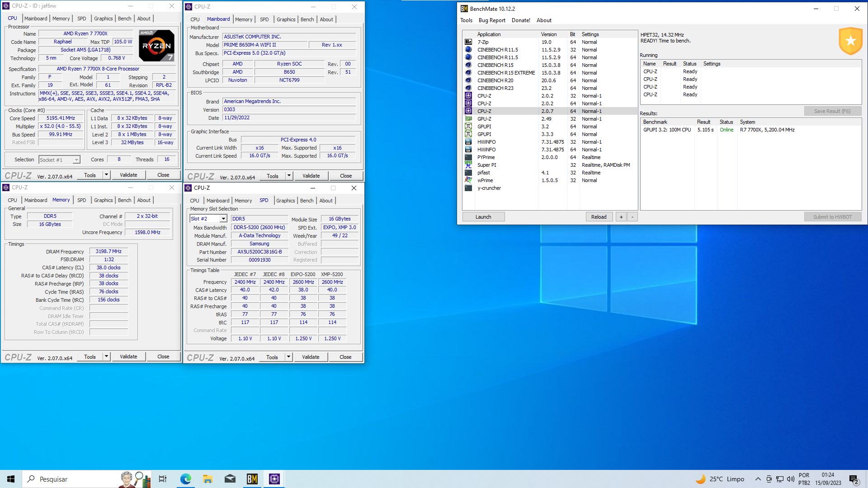
Task: Click the BenchMate taskbar icon
Action: (x=252, y=479)
